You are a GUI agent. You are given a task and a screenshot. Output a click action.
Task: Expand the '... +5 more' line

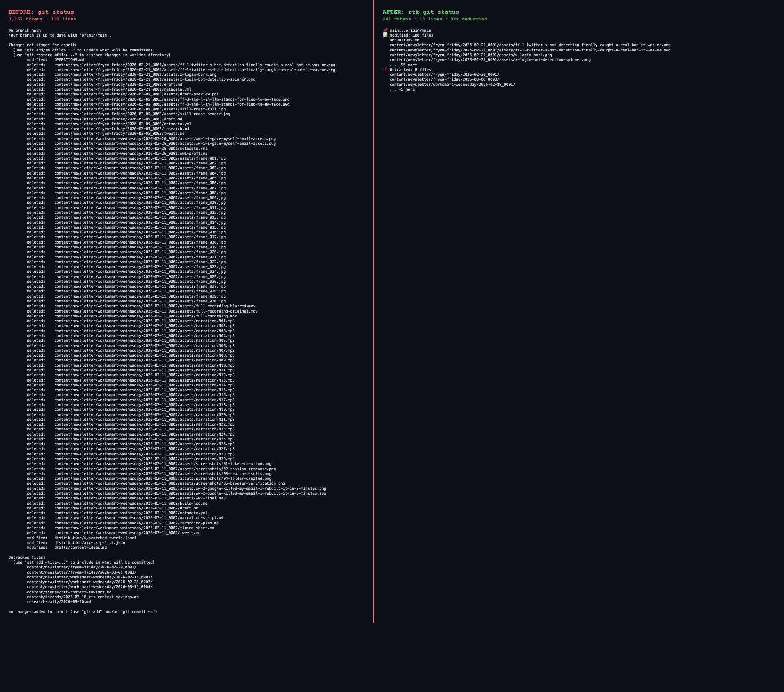[x=402, y=89]
